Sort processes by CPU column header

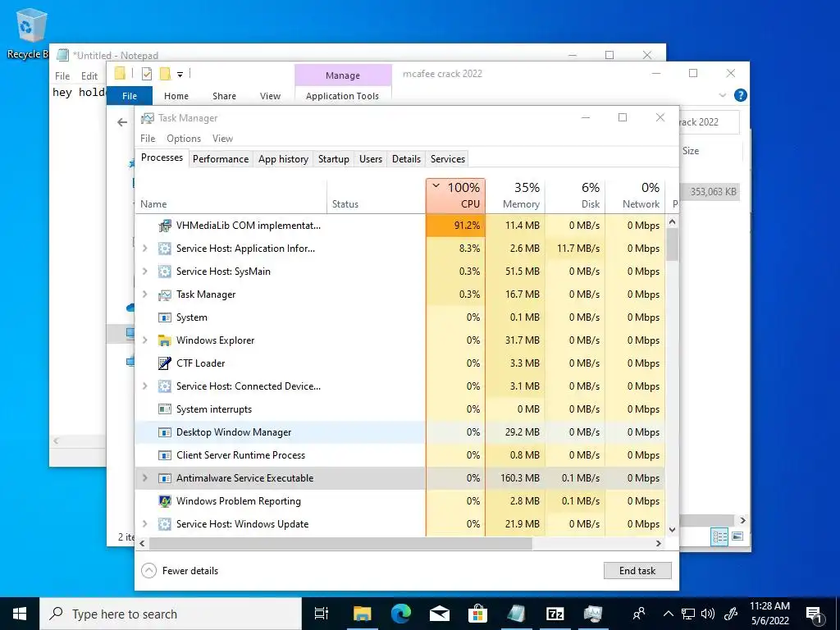[x=456, y=195]
